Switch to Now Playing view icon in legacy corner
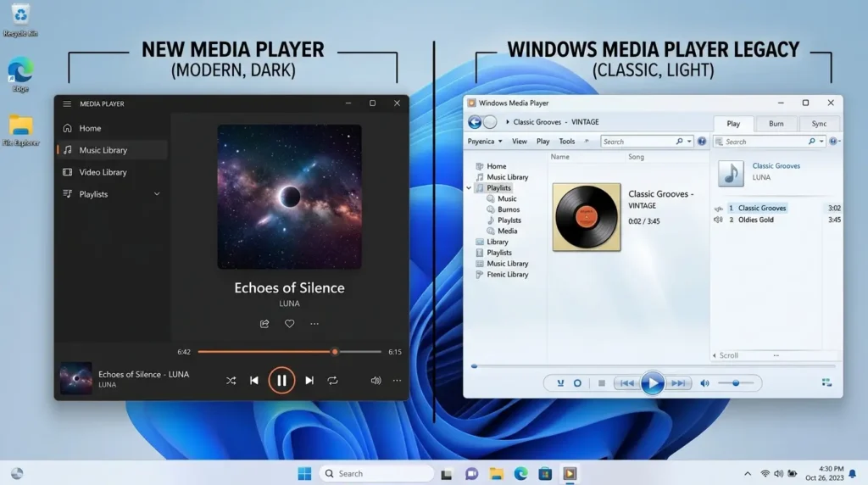The width and height of the screenshot is (868, 485). [x=826, y=382]
